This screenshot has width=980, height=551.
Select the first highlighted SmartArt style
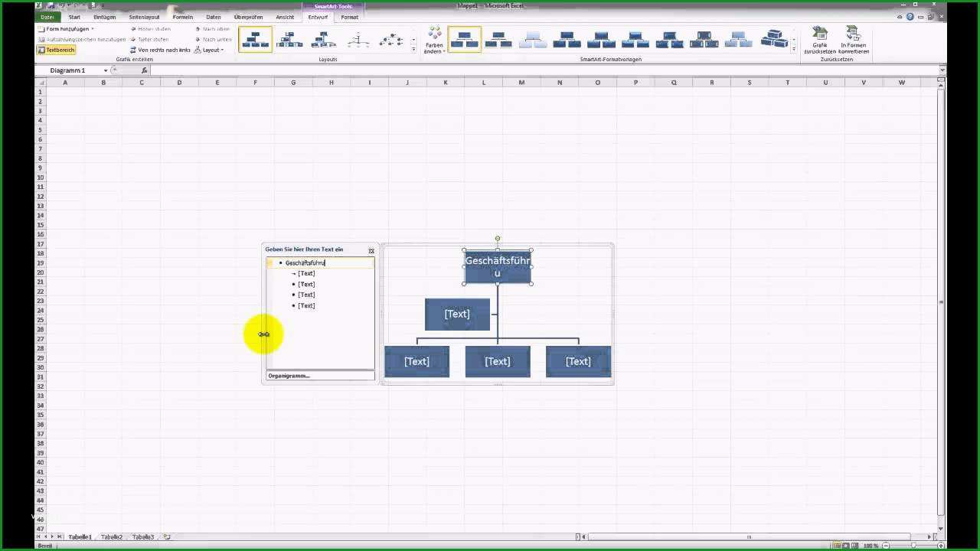(x=464, y=39)
